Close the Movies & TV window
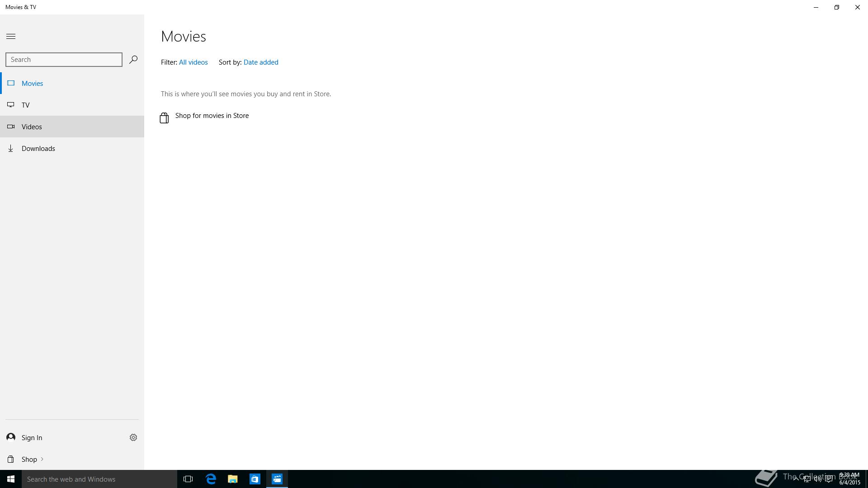 858,7
